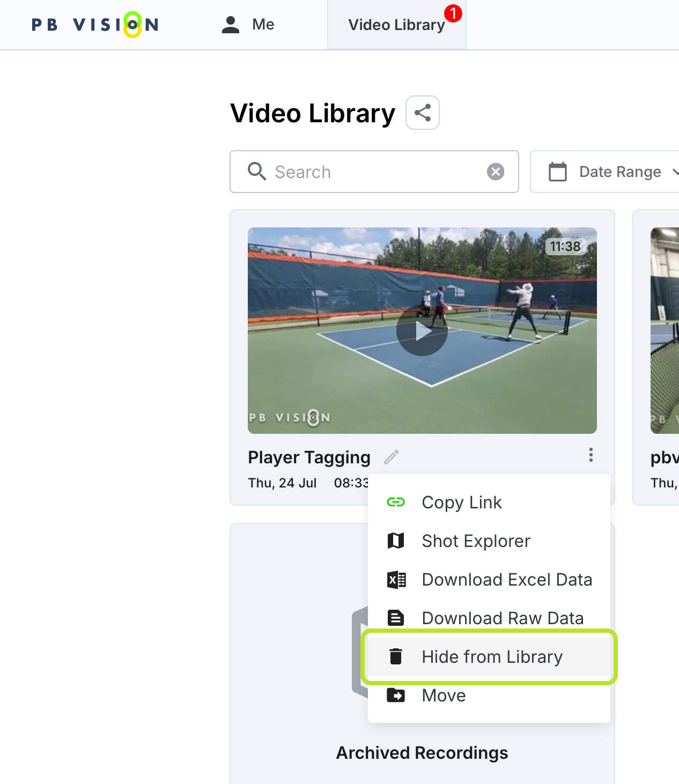Click the trash icon in Hide from Library
This screenshot has width=679, height=784.
point(396,656)
